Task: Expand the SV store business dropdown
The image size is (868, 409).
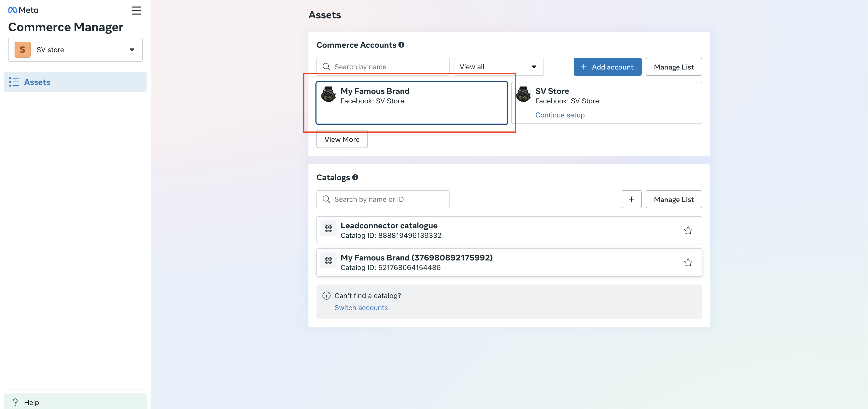Action: (75, 50)
